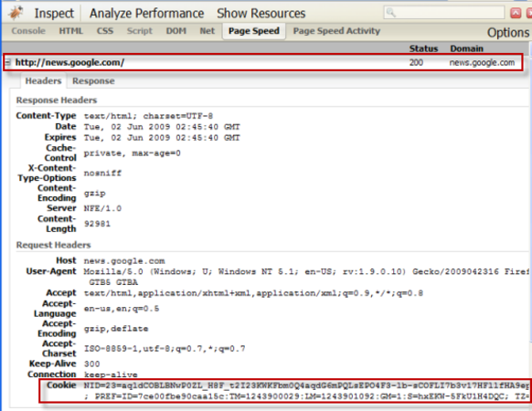The height and width of the screenshot is (411, 532).
Task: Switch to the CSS tab
Action: click(x=105, y=31)
